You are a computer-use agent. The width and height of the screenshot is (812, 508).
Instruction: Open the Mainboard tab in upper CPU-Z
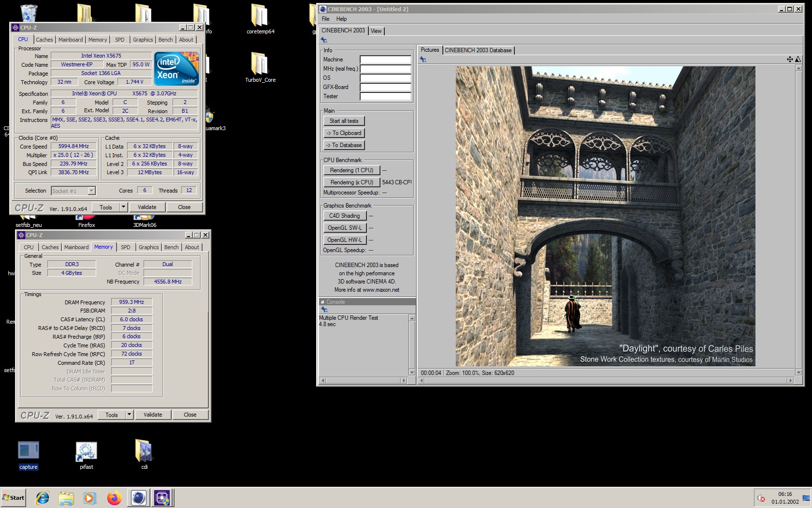pyautogui.click(x=71, y=40)
